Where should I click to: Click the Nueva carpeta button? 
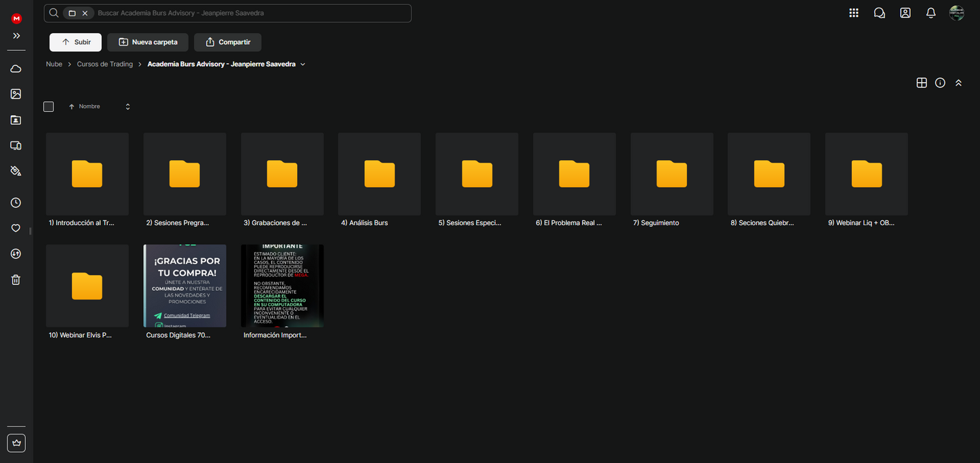pyautogui.click(x=148, y=42)
